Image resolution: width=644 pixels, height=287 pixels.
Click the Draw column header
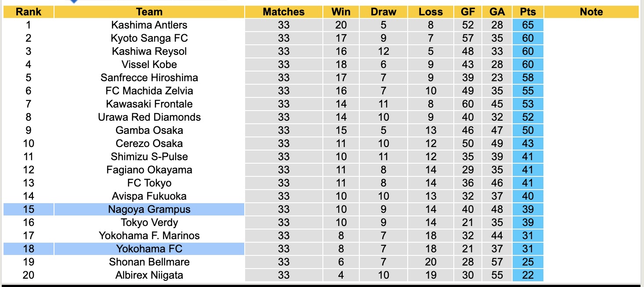pos(384,12)
